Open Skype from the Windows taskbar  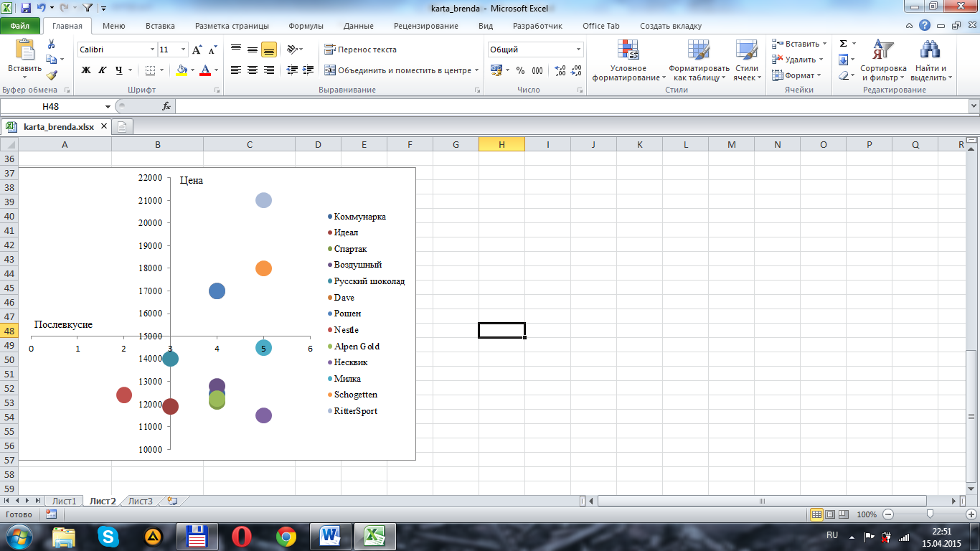pyautogui.click(x=109, y=536)
